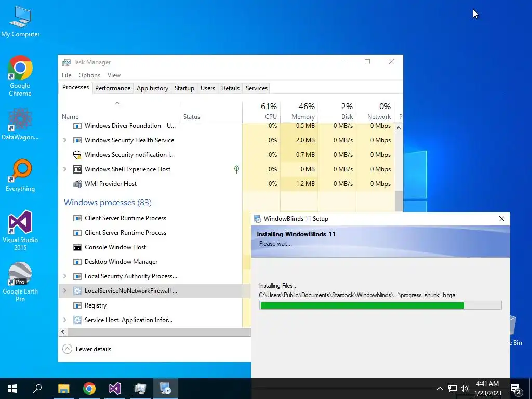Open My Computer desktop icon
Image resolution: width=532 pixels, height=399 pixels.
click(x=20, y=21)
